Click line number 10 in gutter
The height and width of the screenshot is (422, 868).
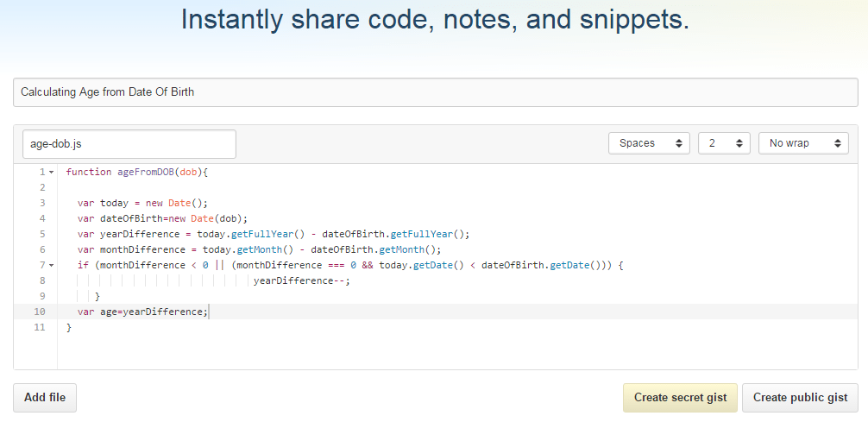click(40, 312)
